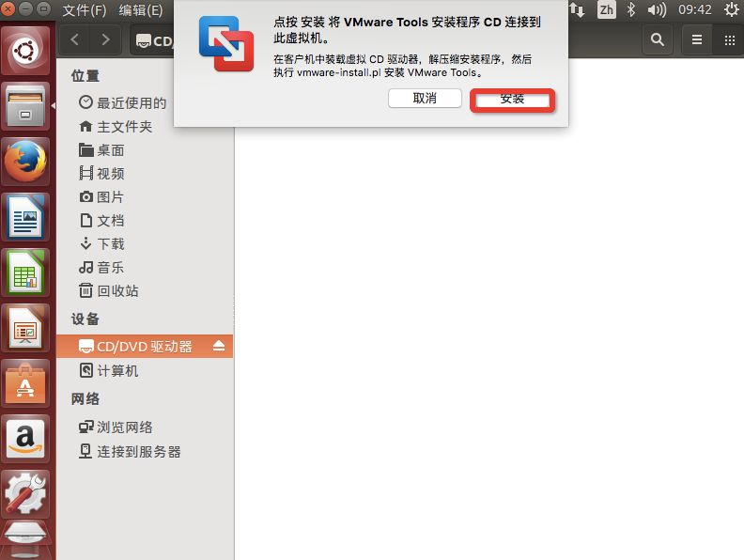744x560 pixels.
Task: Click the 09:42 clock
Action: (x=694, y=10)
